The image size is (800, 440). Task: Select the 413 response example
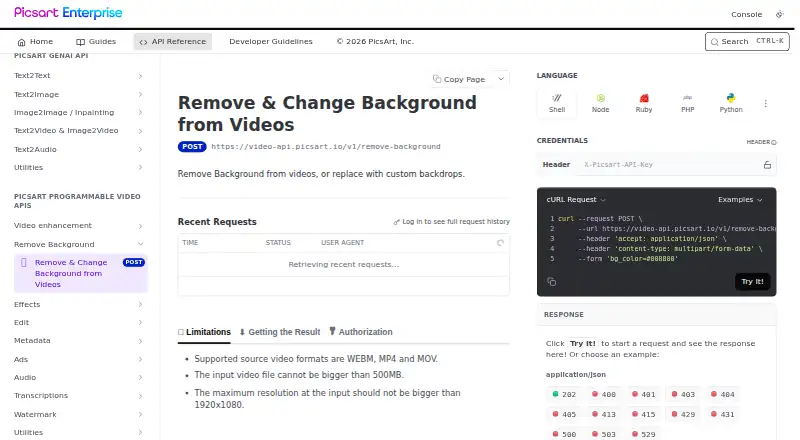(604, 414)
